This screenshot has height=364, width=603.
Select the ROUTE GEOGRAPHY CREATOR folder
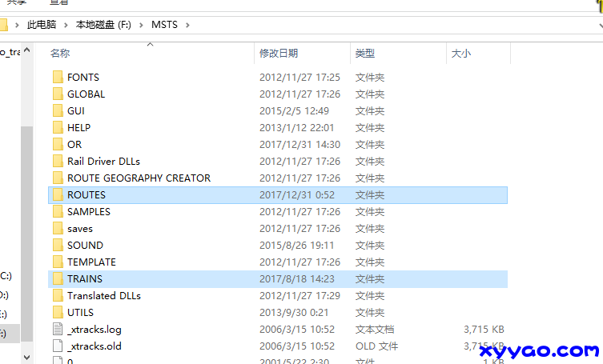click(139, 178)
